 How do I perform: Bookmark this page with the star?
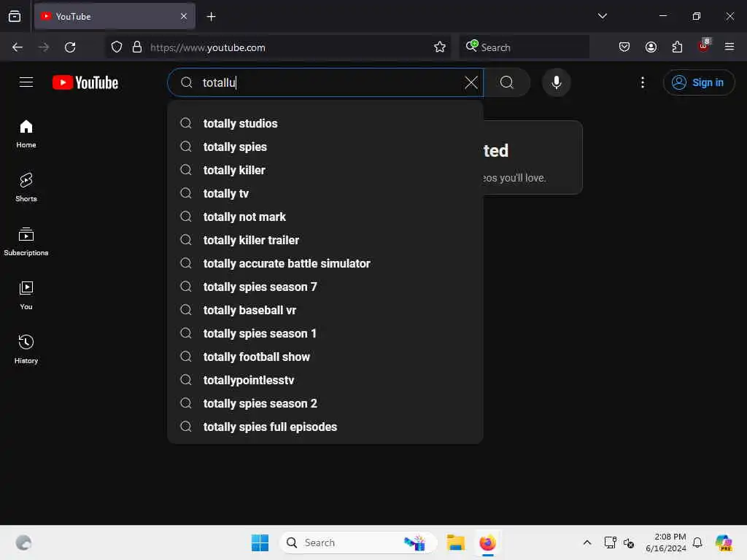pyautogui.click(x=440, y=47)
